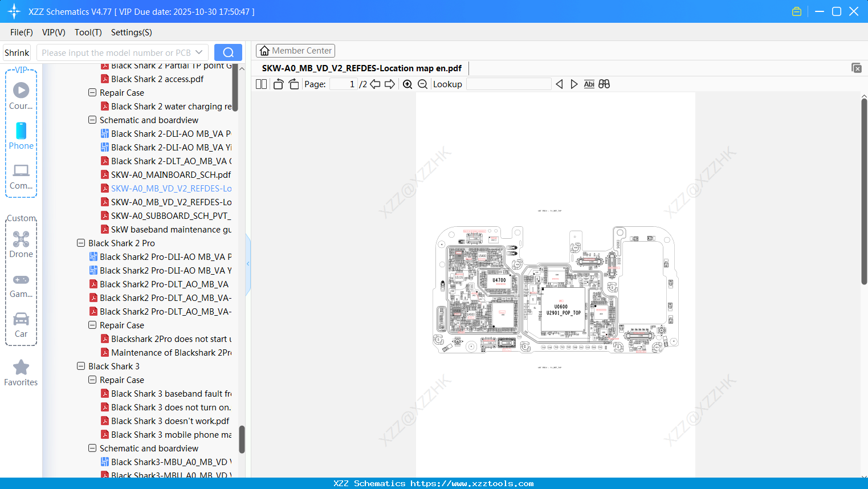
Task: Open the Member Center
Action: [295, 50]
